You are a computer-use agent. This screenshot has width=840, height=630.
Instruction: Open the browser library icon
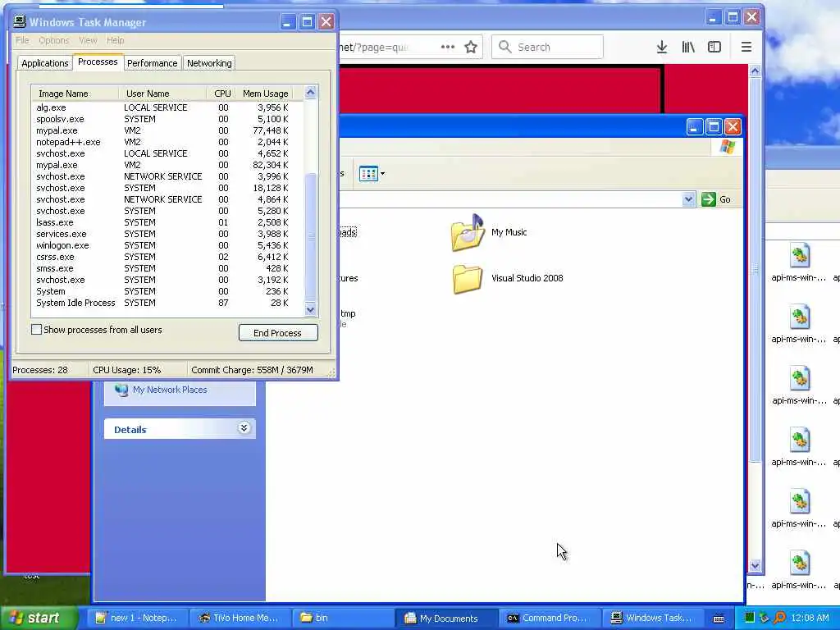pyautogui.click(x=688, y=47)
